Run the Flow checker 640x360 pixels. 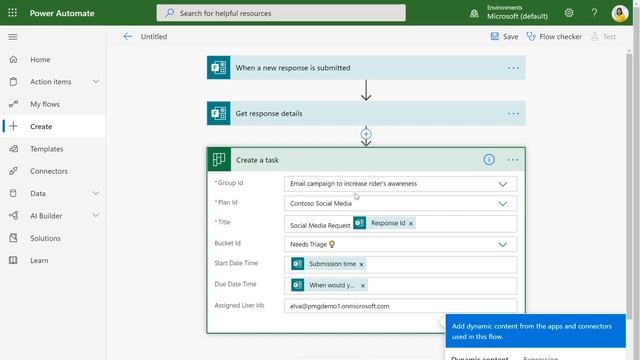[554, 37]
